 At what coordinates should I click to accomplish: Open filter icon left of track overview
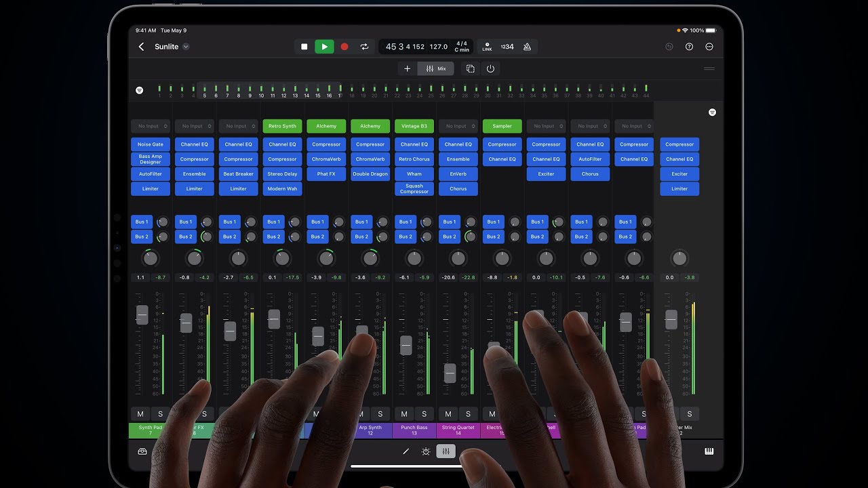coord(139,90)
